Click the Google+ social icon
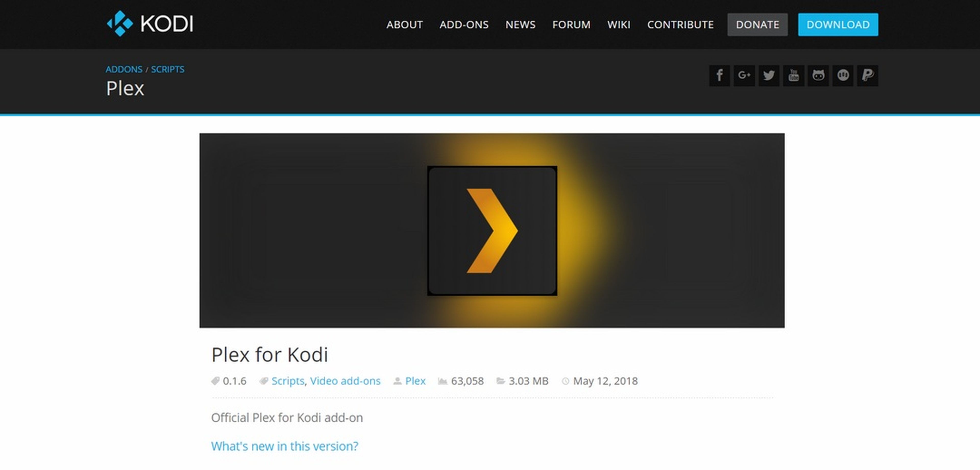980x470 pixels. pyautogui.click(x=744, y=76)
